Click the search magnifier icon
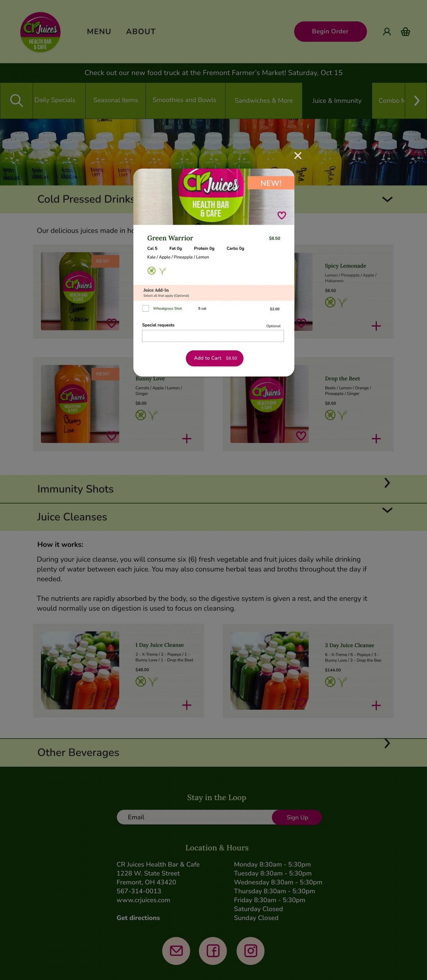This screenshot has width=427, height=980. pyautogui.click(x=16, y=100)
